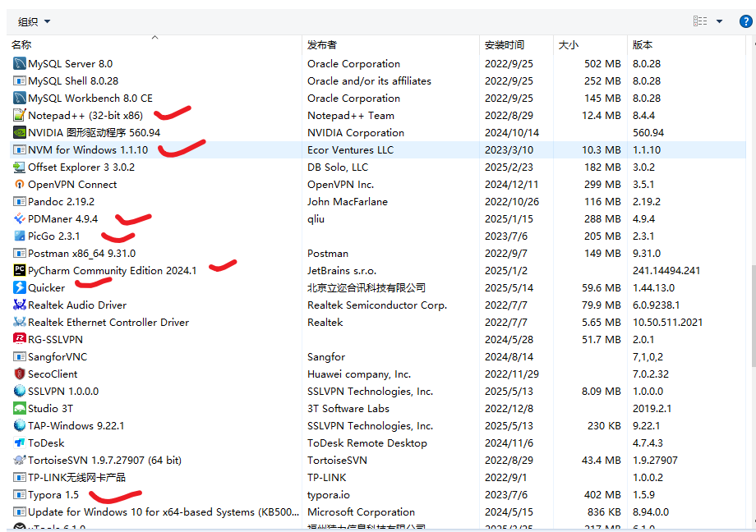756x532 pixels.
Task: Click the Typora 1.5 icon
Action: tap(19, 495)
